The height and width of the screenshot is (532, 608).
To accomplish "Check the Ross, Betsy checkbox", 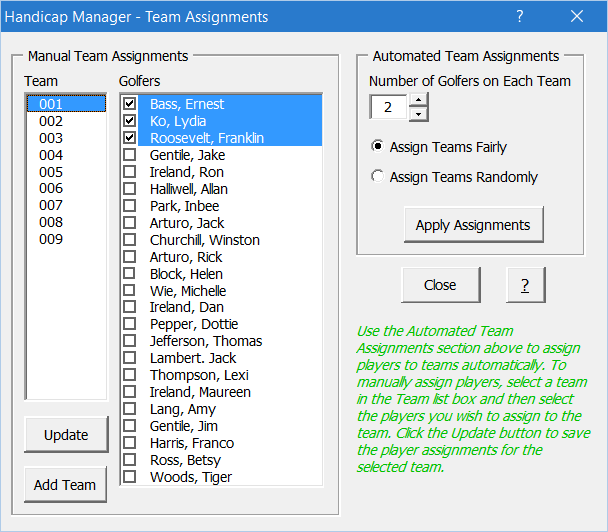I will (x=130, y=459).
